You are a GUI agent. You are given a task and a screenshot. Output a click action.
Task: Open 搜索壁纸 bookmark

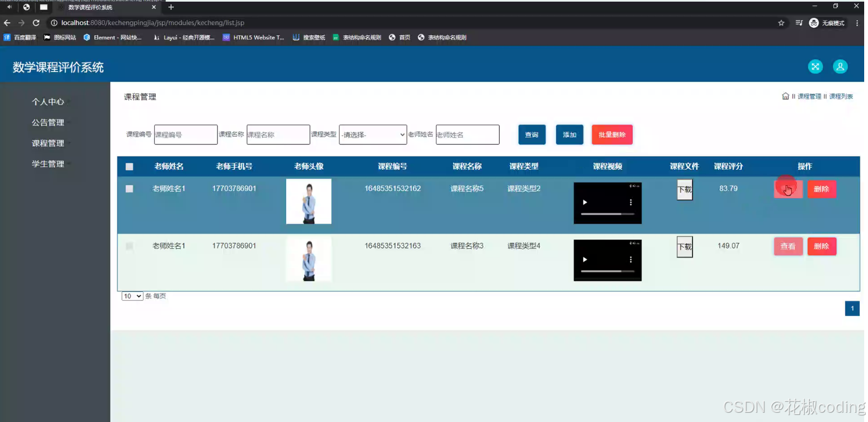[309, 38]
